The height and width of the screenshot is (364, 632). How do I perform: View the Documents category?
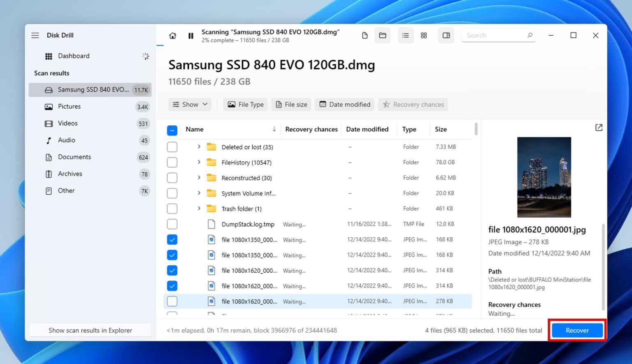pyautogui.click(x=74, y=157)
